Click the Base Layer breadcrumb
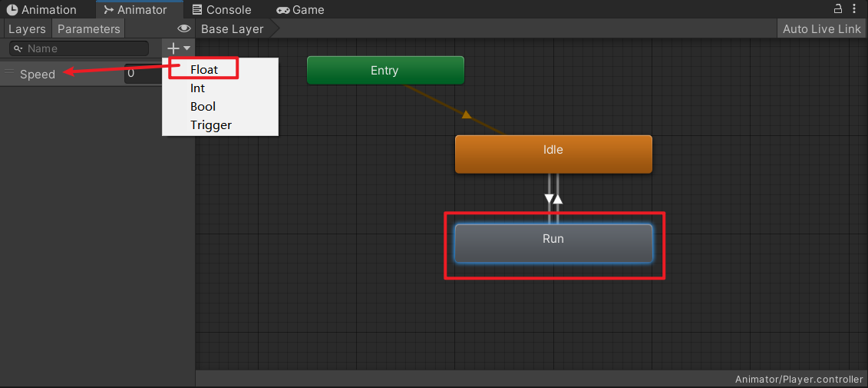The image size is (868, 388). [x=232, y=28]
